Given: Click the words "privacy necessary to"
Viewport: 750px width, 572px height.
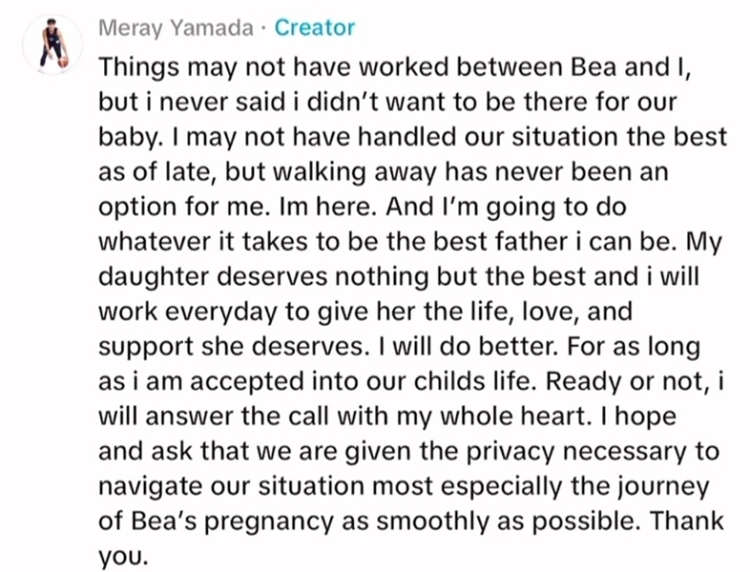Looking at the screenshot, I should (592, 451).
